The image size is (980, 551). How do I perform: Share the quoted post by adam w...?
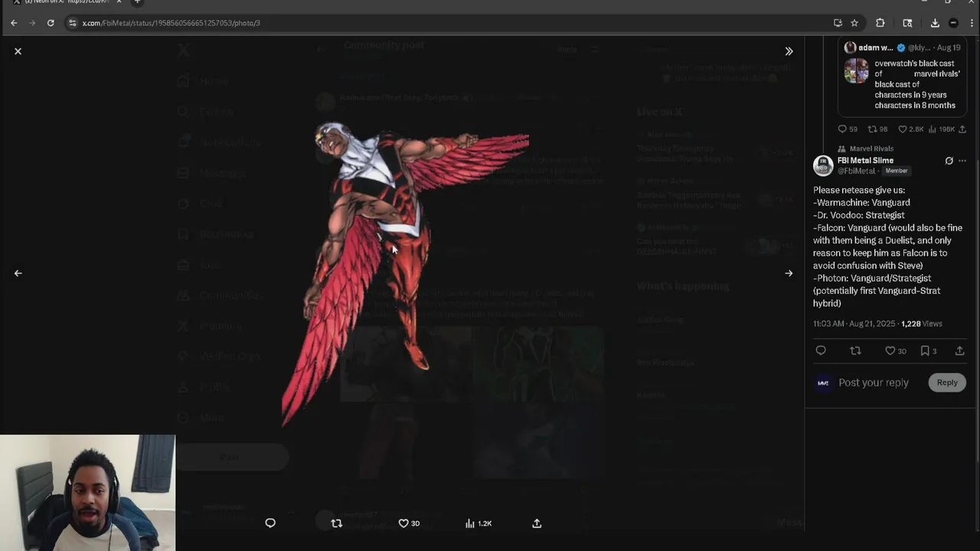(x=962, y=129)
